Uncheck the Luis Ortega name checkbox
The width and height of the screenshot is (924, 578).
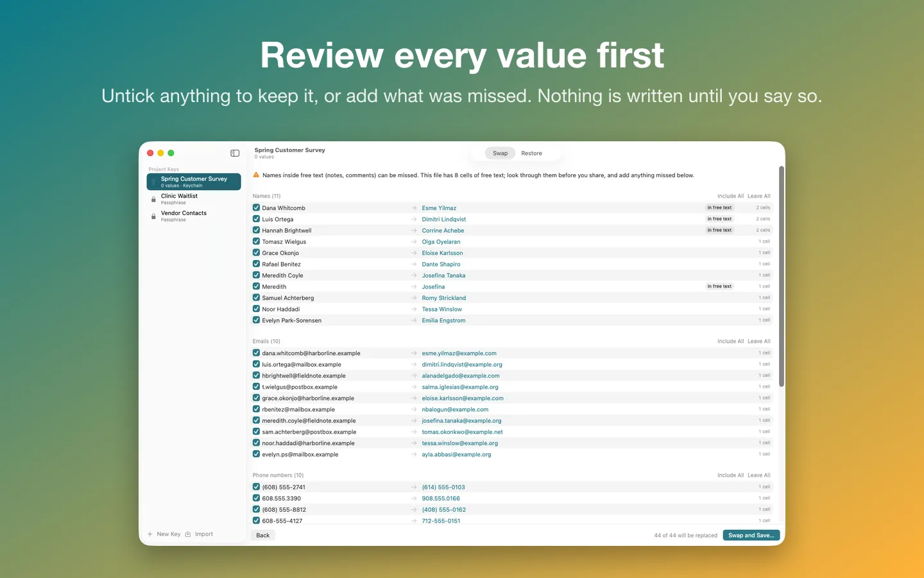tap(256, 219)
